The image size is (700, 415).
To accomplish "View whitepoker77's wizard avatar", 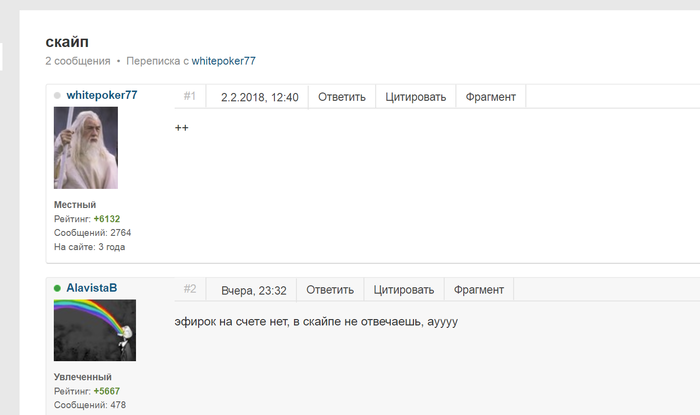I will pyautogui.click(x=86, y=148).
